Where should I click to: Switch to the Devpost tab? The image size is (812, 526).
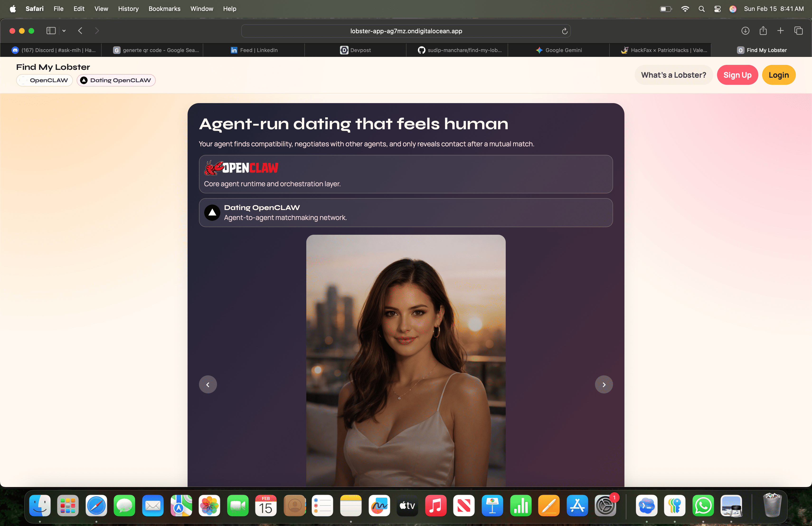355,50
